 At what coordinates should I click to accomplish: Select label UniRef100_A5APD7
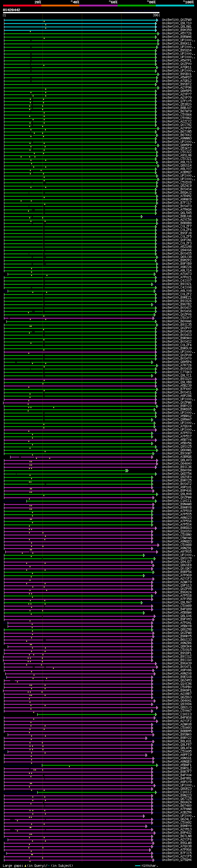(x=176, y=78)
